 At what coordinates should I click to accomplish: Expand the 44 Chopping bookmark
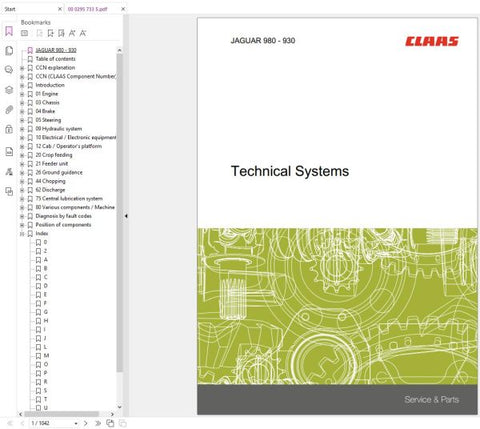(x=22, y=181)
